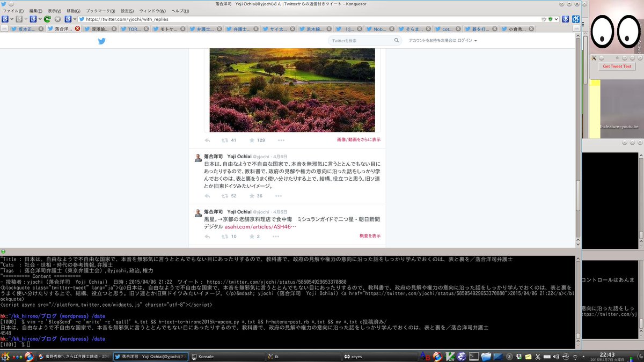Click the grey Stop loading icon
Image resolution: width=644 pixels, height=362 pixels.
point(57,19)
